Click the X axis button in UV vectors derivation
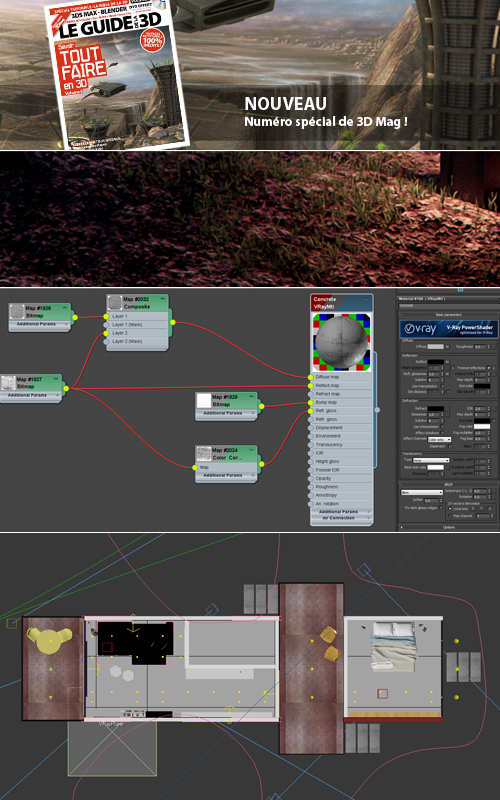 pos(473,509)
